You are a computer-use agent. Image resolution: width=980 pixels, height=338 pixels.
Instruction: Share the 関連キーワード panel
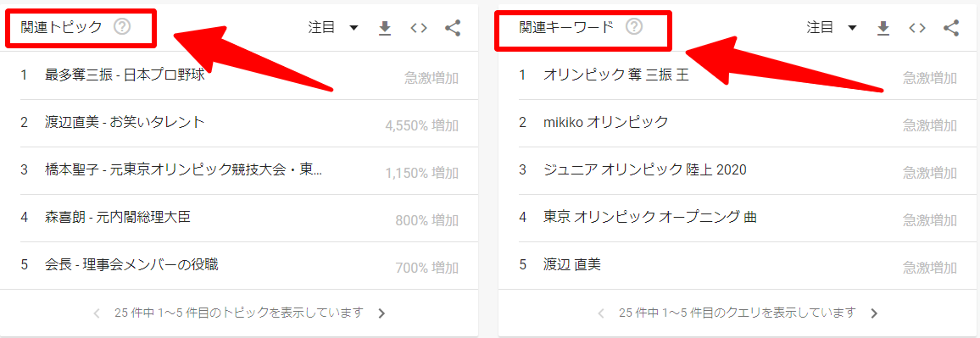[950, 27]
